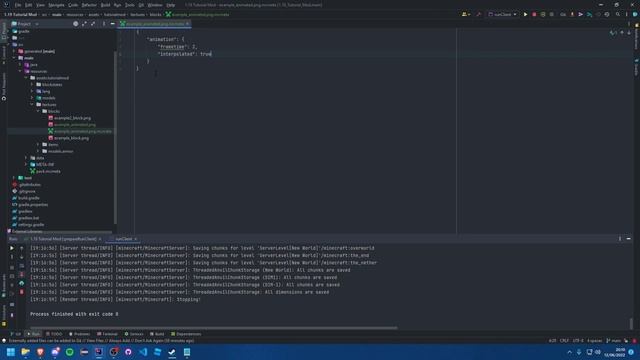Click the run configuration green Run button
The image size is (640, 360).
[525, 14]
